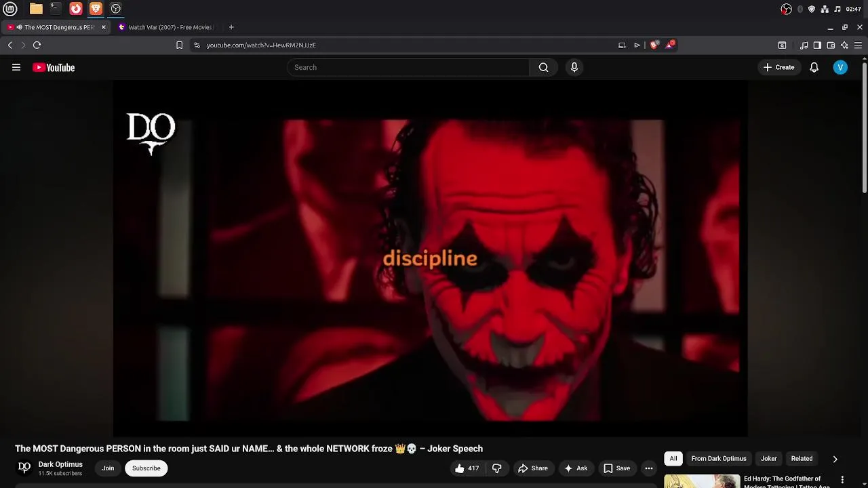This screenshot has height=488, width=868.
Task: Click the OBS recording tray icon
Action: pyautogui.click(x=786, y=9)
